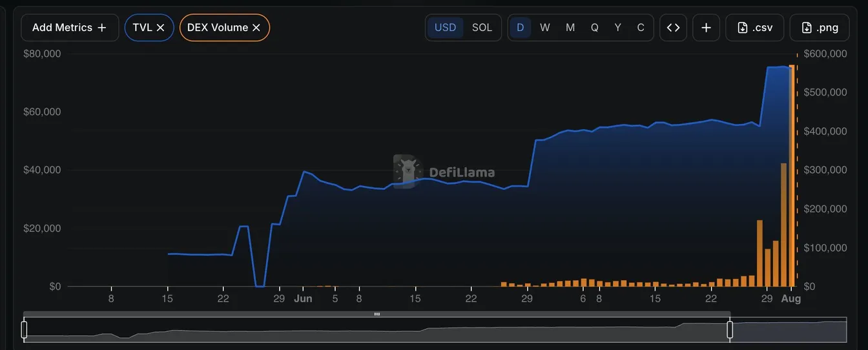Select the cumulative C interval
Viewport: 868px width, 350px height.
pos(641,28)
